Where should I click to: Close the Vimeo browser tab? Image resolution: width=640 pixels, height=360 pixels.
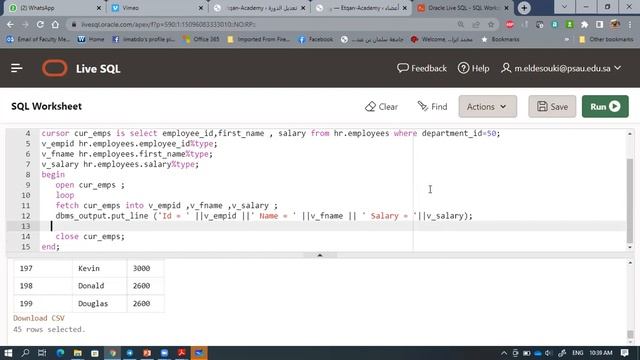[x=201, y=8]
